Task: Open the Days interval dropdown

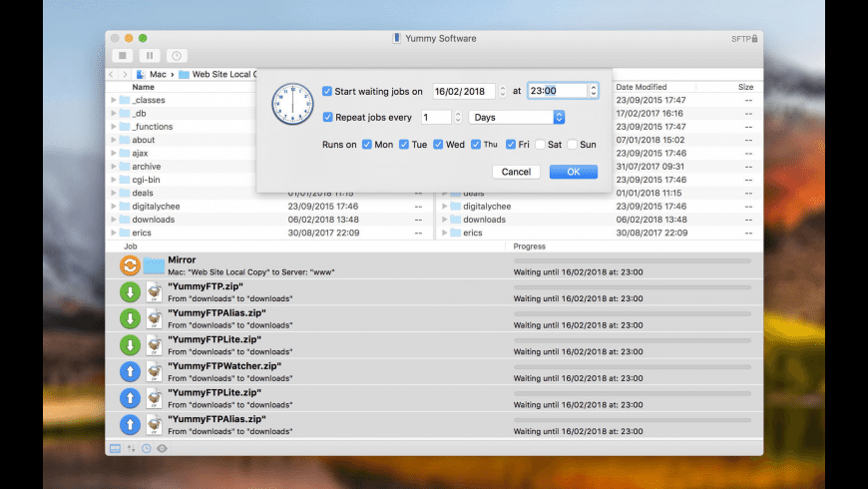Action: [517, 118]
